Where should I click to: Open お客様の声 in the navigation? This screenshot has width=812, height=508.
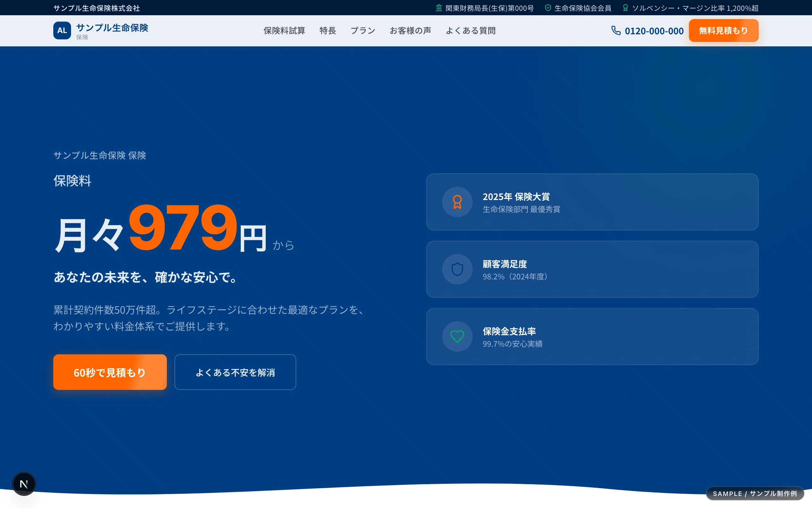pos(410,30)
